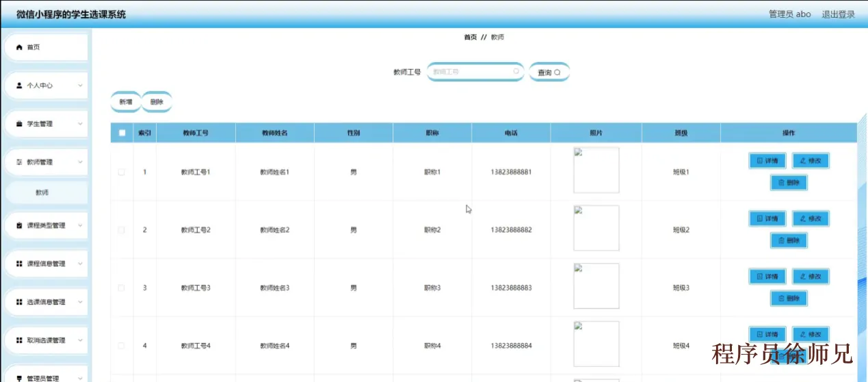The image size is (868, 382).
Task: Click the cell 班级3
Action: [681, 288]
